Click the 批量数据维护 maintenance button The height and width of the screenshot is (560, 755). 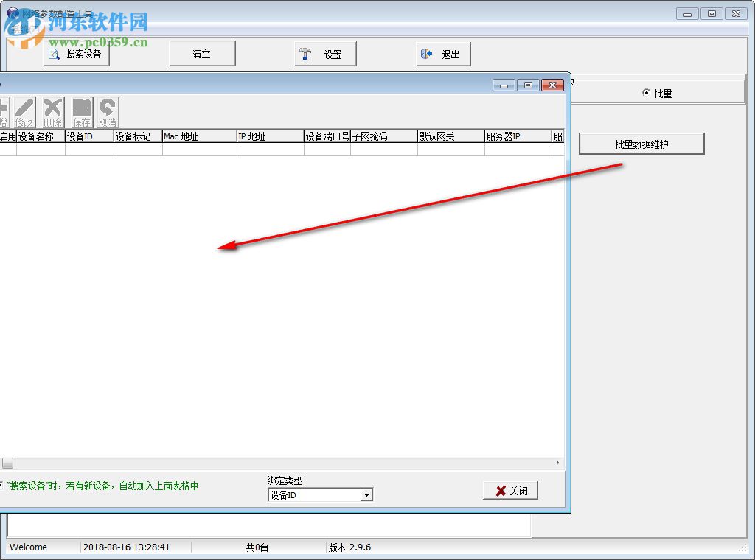(641, 143)
